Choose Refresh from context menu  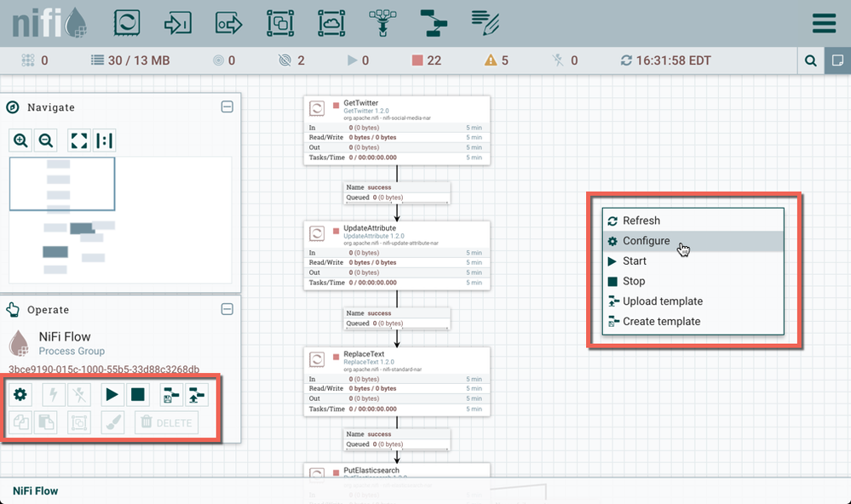[693, 220]
